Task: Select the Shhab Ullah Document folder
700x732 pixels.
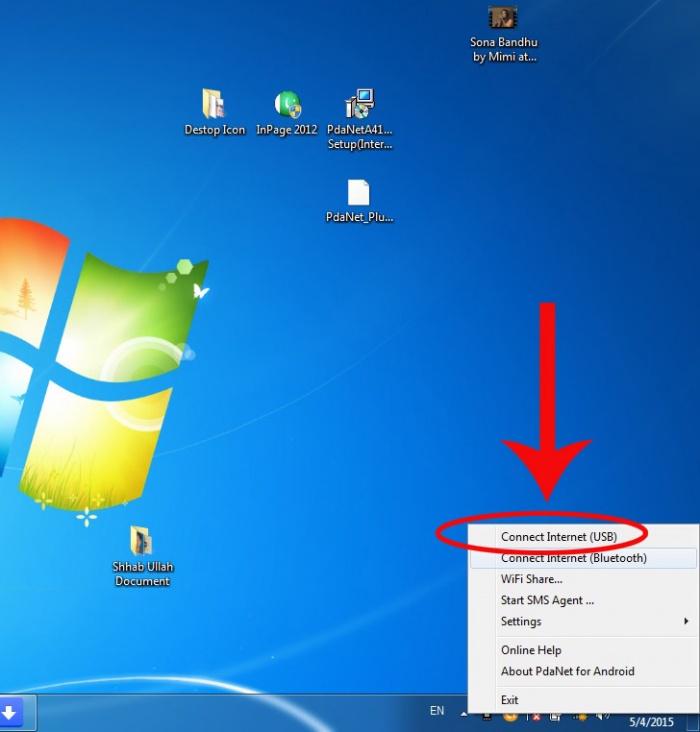Action: pos(142,556)
